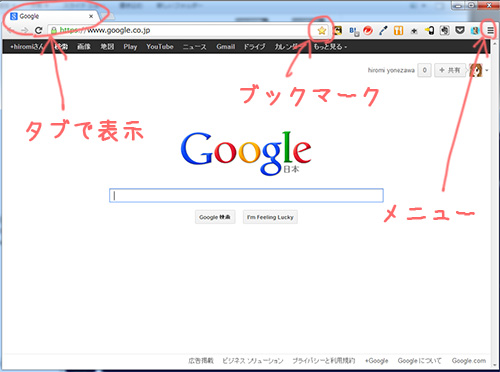The image size is (500, 372).
Task: Open the ビジネス ソリューション footer link
Action: coord(253,361)
